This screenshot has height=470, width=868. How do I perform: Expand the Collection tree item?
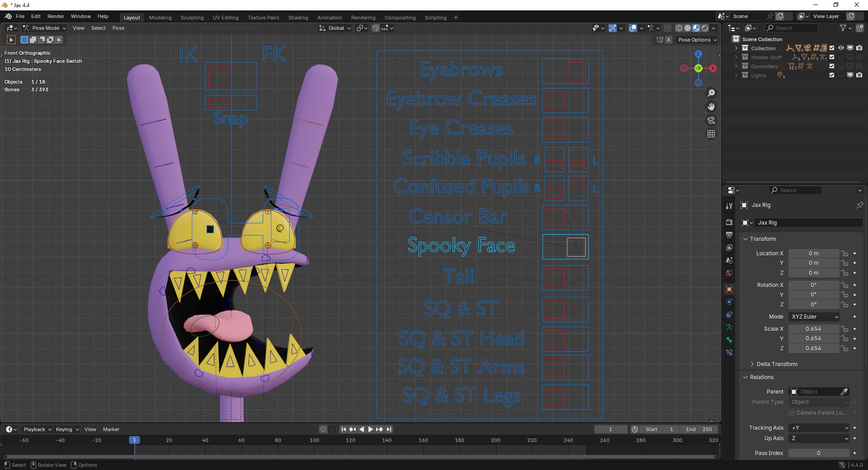736,48
